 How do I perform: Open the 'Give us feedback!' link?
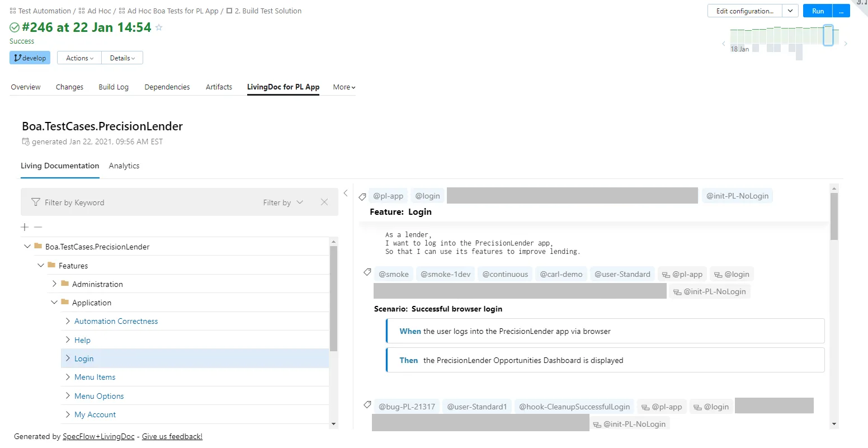[172, 436]
